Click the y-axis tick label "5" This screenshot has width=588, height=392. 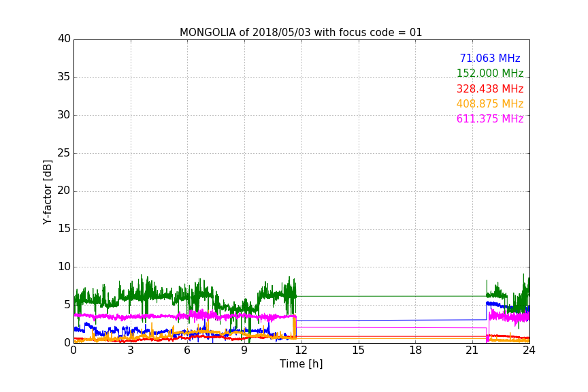click(x=67, y=305)
